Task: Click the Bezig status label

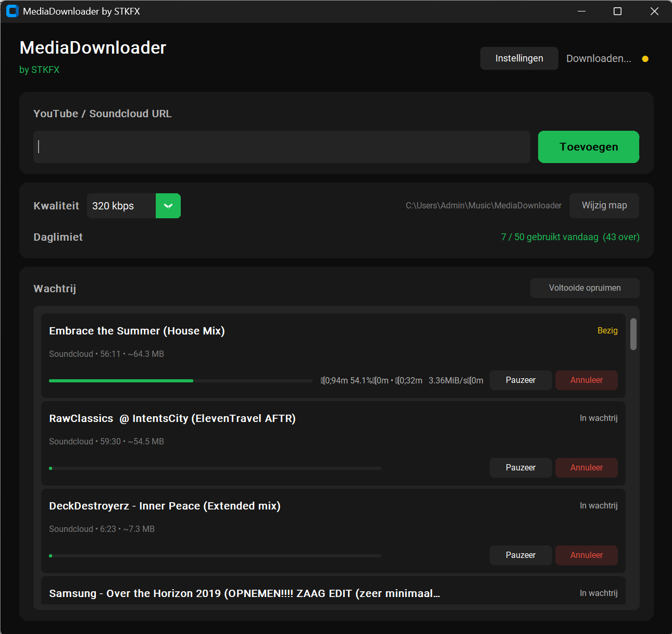Action: [x=607, y=331]
